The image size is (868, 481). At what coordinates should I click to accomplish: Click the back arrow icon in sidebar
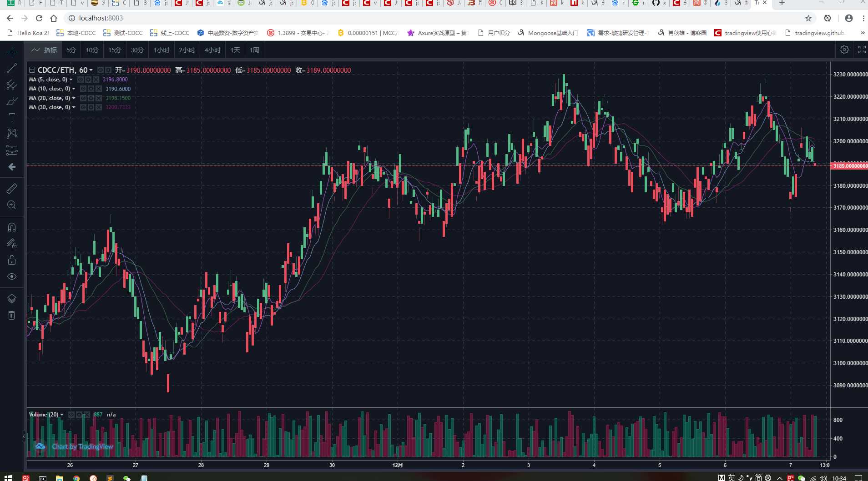[x=12, y=167]
